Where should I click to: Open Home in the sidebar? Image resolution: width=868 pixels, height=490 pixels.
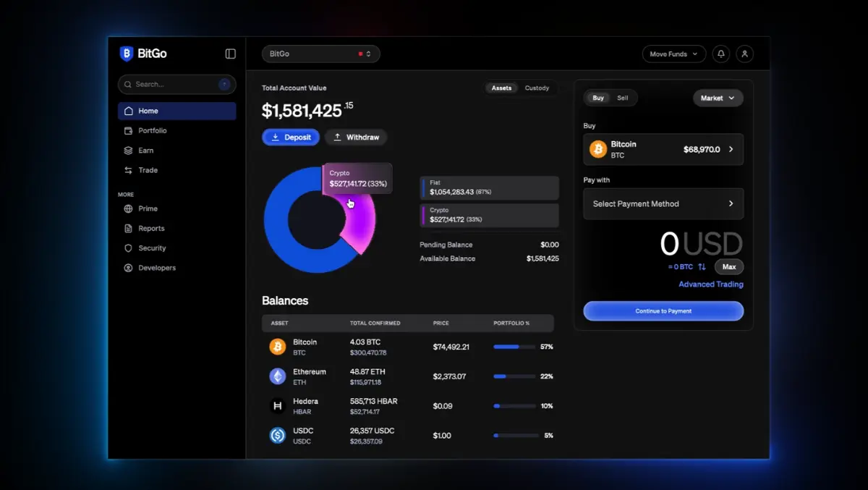click(176, 111)
